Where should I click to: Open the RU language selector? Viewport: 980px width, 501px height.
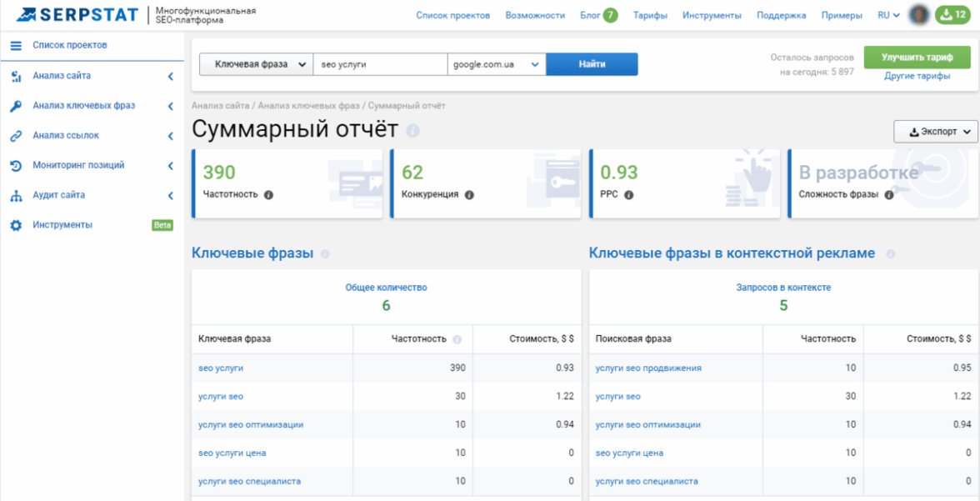tap(888, 15)
